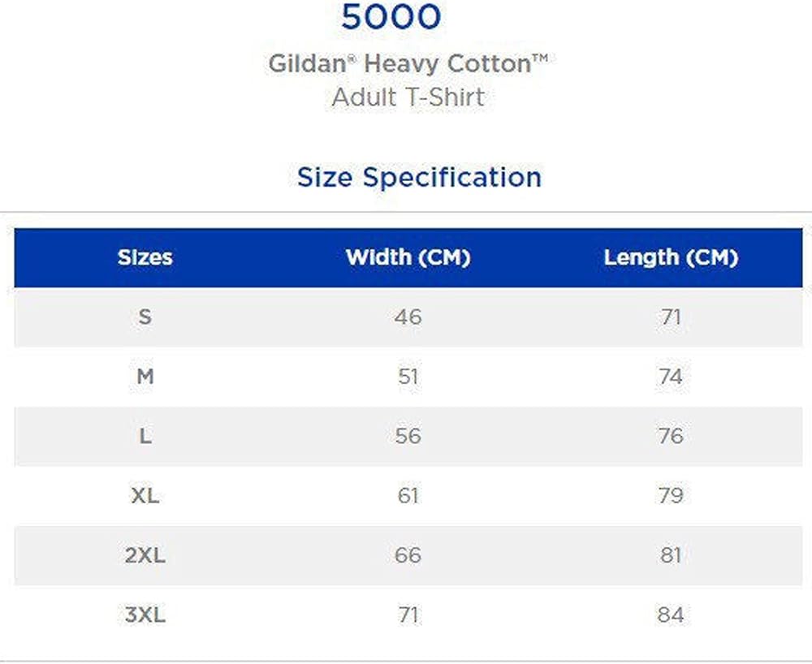
Task: Click the Width (CM) column header
Action: [x=408, y=257]
